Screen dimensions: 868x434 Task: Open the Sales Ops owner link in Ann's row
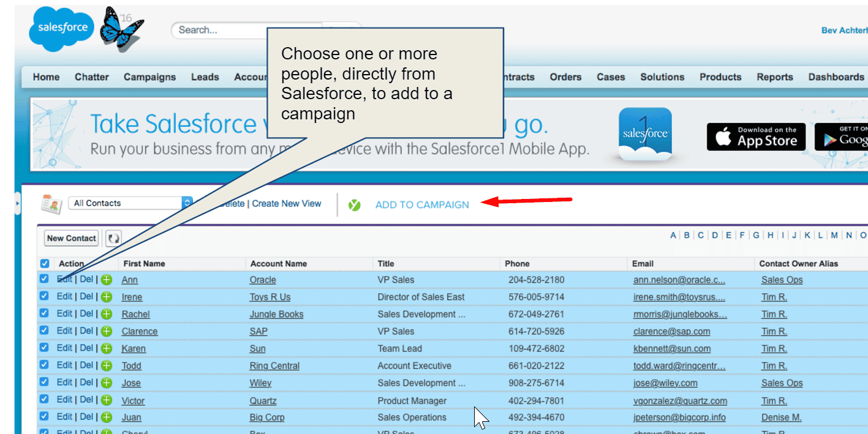(782, 280)
